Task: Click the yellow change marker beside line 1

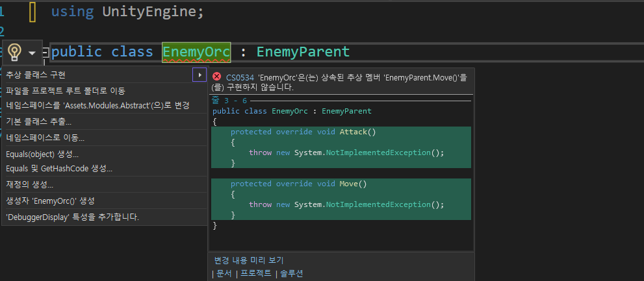Action: click(33, 12)
